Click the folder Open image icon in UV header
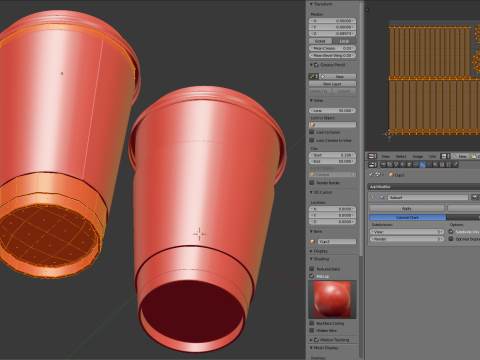 475,156
